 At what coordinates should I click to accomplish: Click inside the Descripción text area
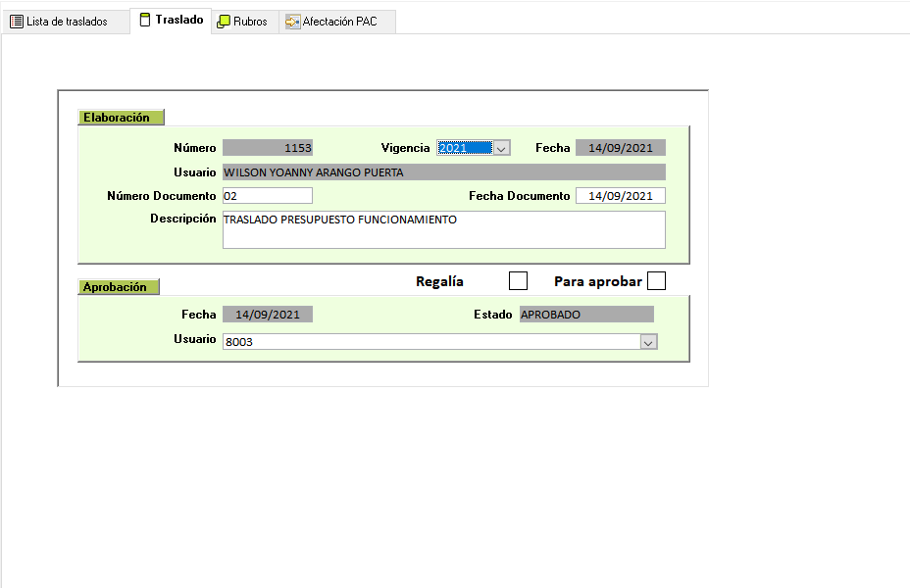(x=443, y=229)
